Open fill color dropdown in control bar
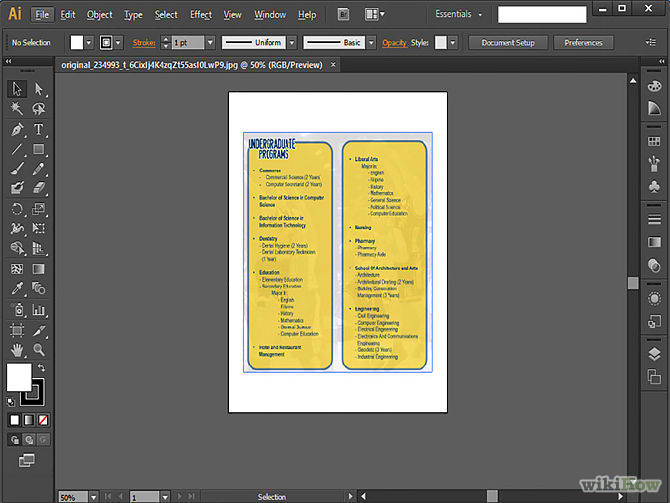The width and height of the screenshot is (670, 503). coord(89,43)
